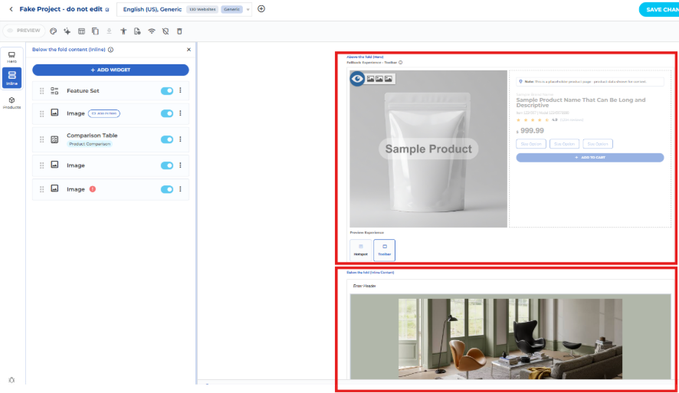Viewport: 679px width, 393px height.
Task: Open the accessibility figure icon
Action: 123,31
